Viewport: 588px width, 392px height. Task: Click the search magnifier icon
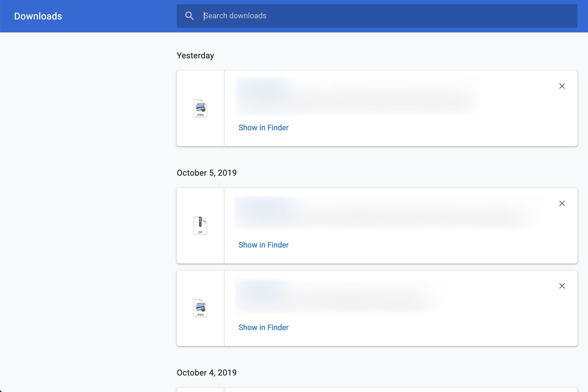click(189, 16)
